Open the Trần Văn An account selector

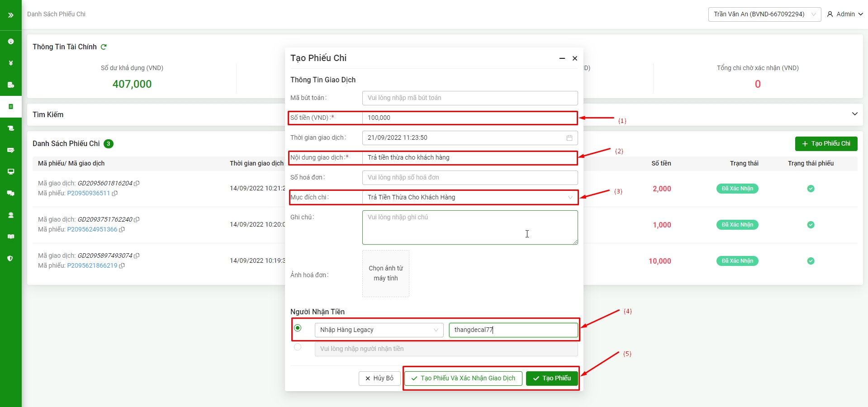click(x=764, y=14)
